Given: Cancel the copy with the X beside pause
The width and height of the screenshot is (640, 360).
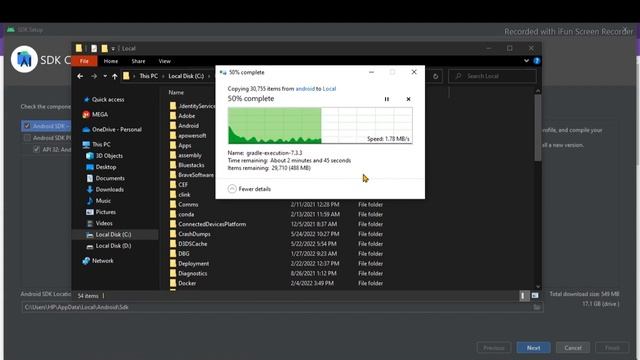Looking at the screenshot, I should tap(408, 99).
